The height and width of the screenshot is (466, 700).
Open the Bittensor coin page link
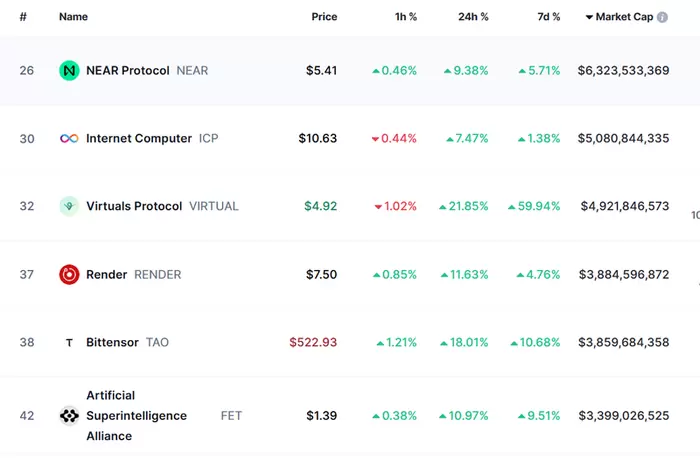coord(112,342)
